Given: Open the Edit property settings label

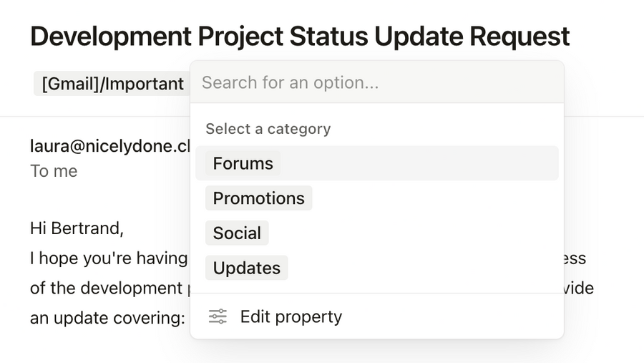Looking at the screenshot, I should 291,316.
